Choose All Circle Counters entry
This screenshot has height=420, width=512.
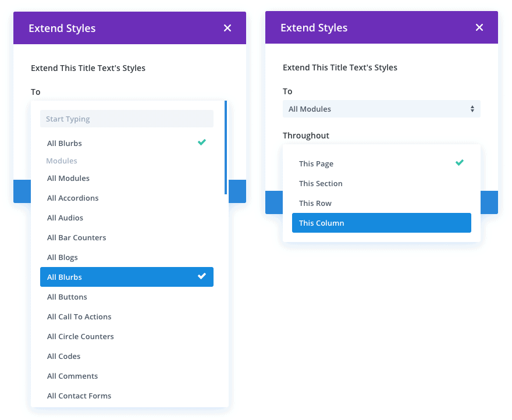[x=80, y=337]
